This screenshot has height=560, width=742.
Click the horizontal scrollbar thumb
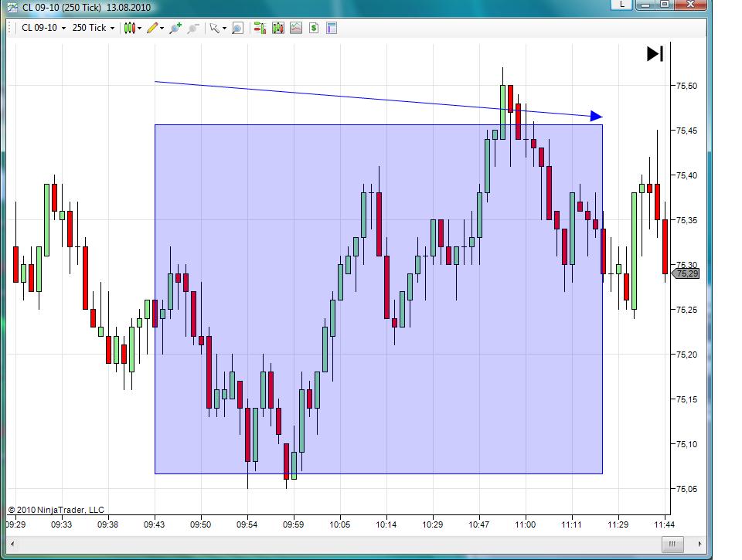point(672,544)
